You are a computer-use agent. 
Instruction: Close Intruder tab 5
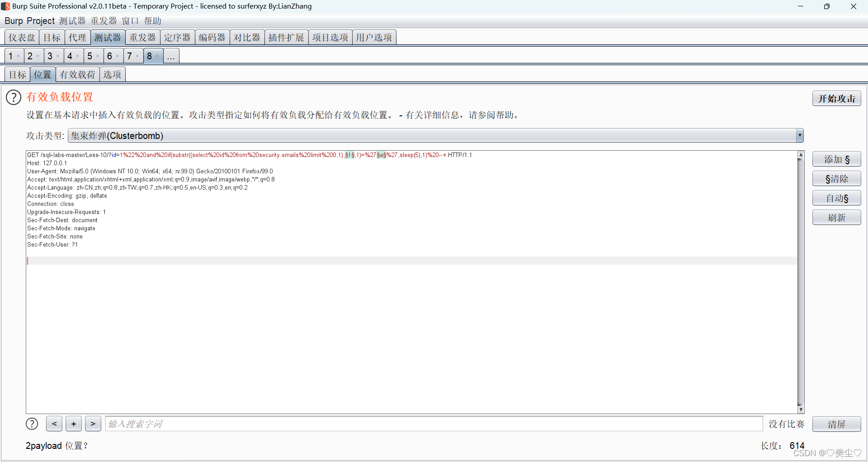[x=98, y=56]
